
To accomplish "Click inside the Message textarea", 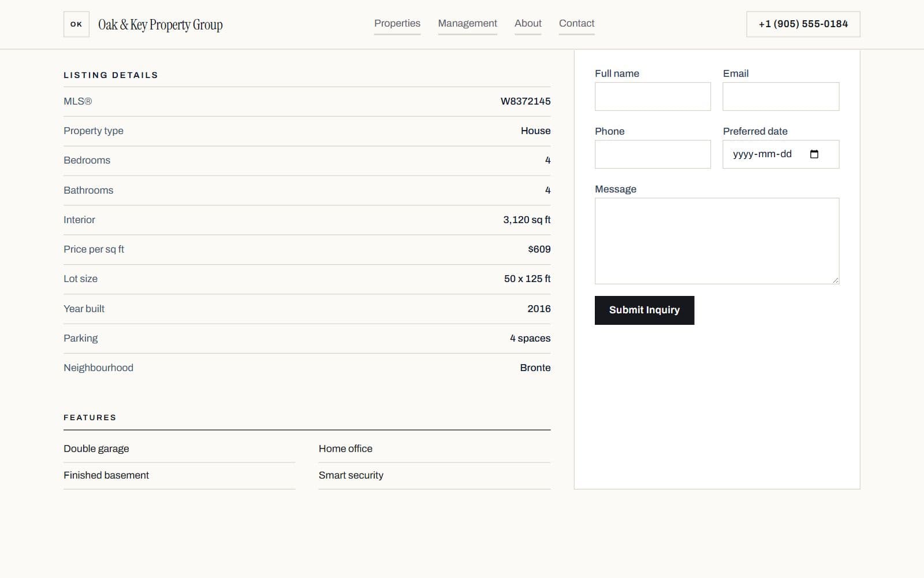I will coord(717,241).
